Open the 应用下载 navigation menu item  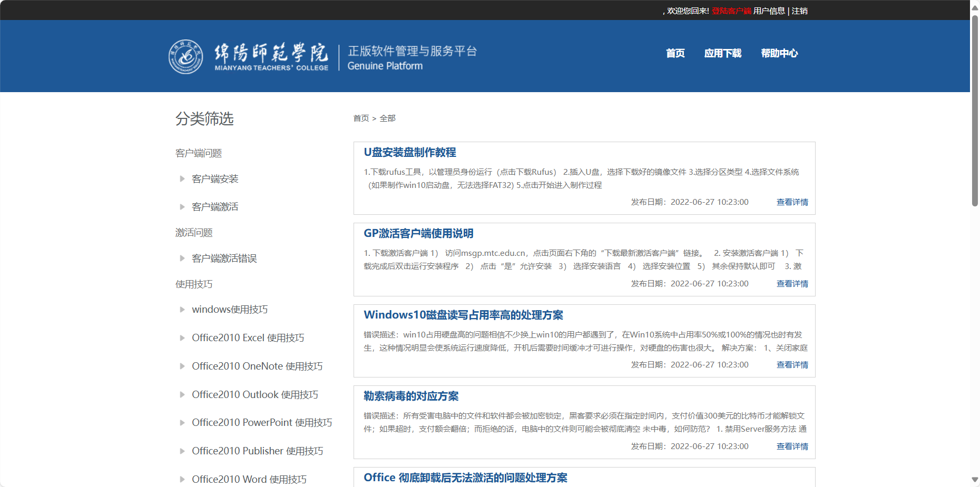pos(723,53)
